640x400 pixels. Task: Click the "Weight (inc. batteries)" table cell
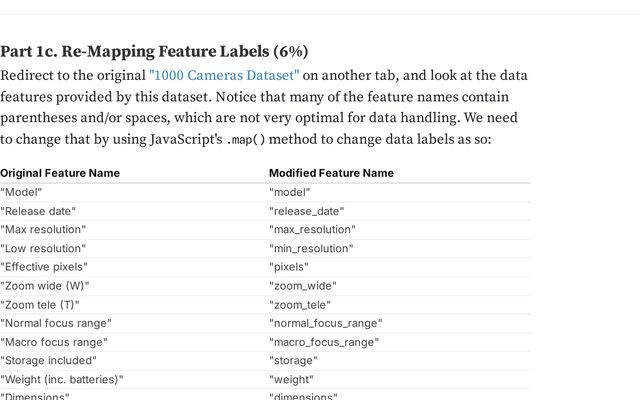62,380
